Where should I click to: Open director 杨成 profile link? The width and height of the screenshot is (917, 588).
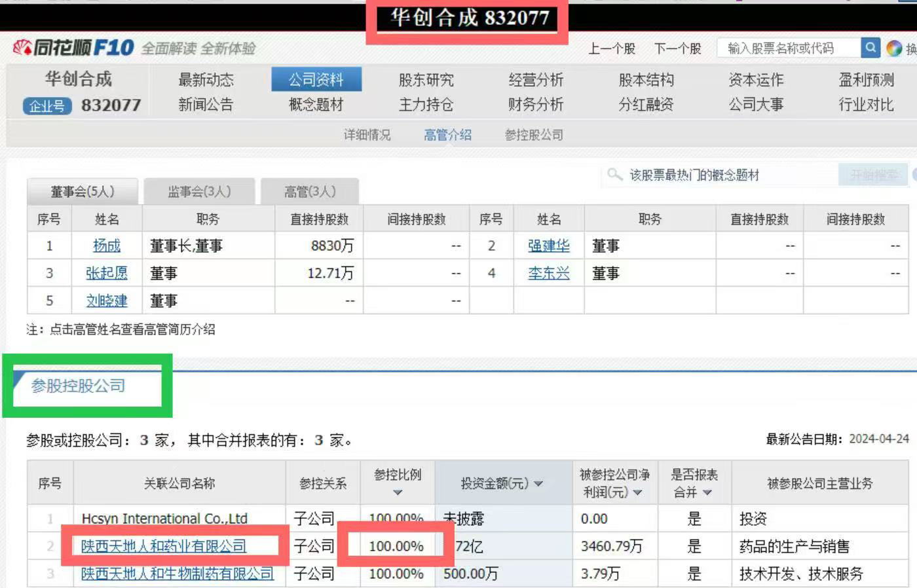pos(107,246)
